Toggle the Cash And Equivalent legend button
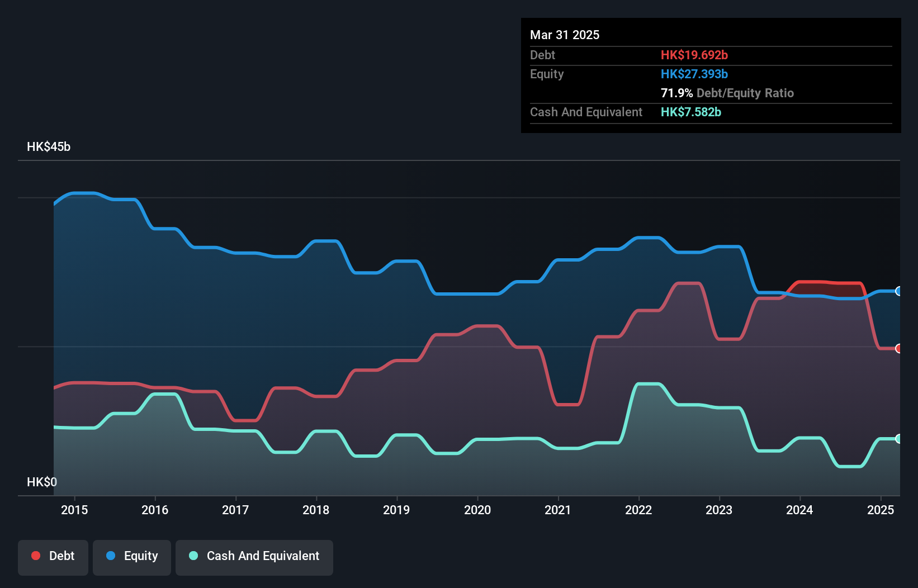Viewport: 918px width, 588px height. [x=254, y=557]
